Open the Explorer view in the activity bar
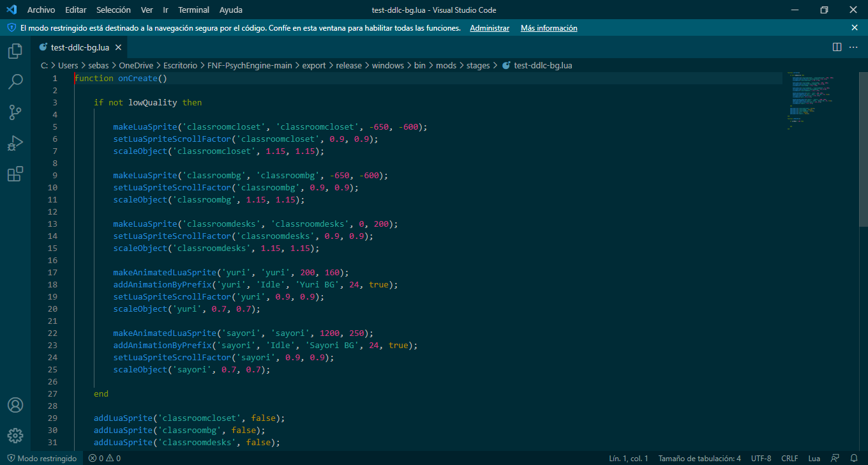868x465 pixels. (15, 51)
